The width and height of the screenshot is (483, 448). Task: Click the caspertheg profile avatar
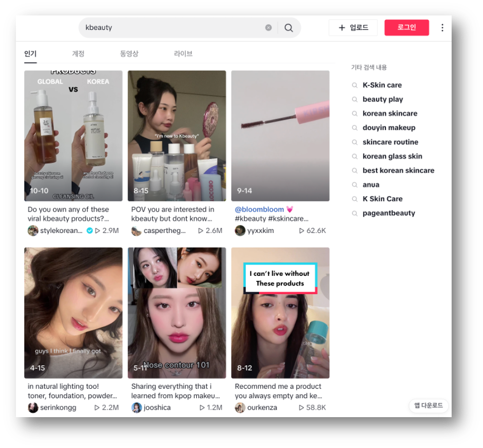(136, 230)
